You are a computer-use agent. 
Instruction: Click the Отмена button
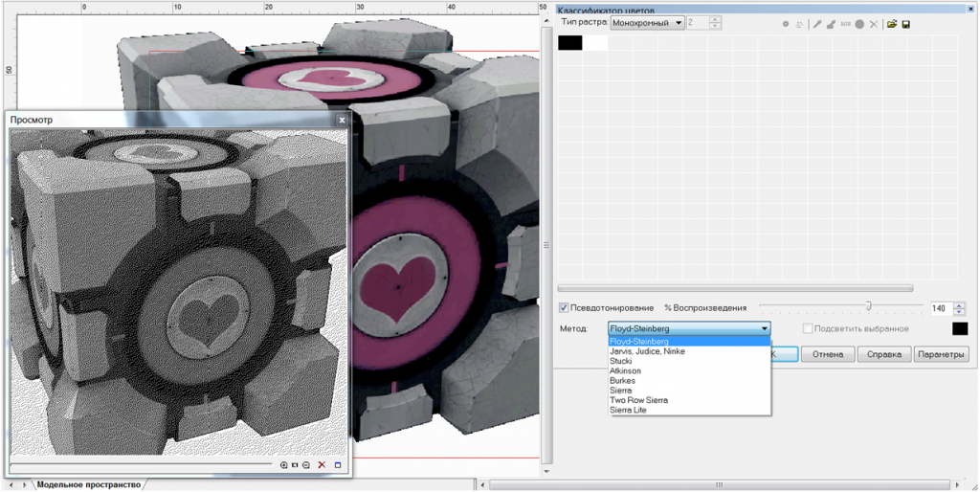pos(828,354)
